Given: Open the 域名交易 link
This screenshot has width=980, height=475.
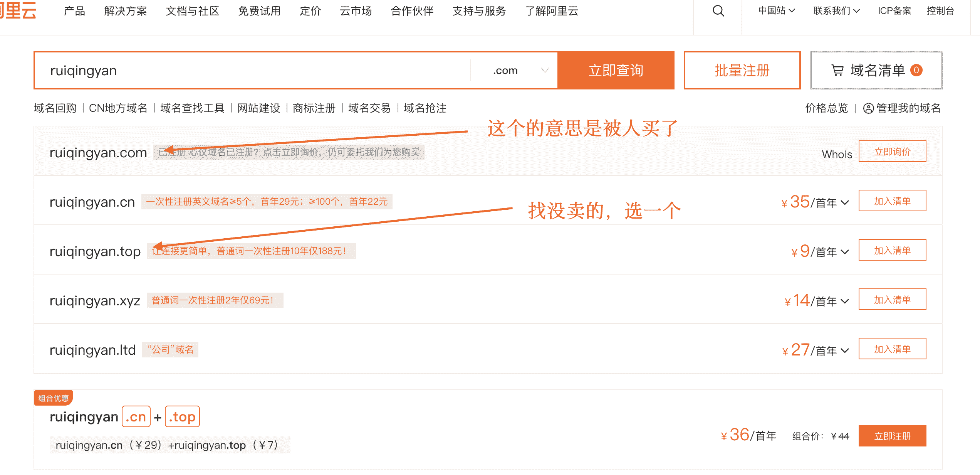Looking at the screenshot, I should point(369,108).
